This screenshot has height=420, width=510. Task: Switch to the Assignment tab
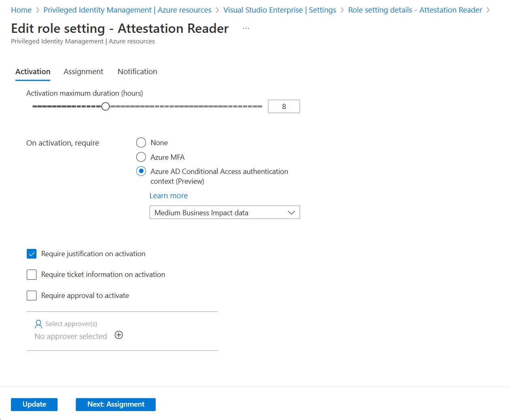tap(84, 72)
